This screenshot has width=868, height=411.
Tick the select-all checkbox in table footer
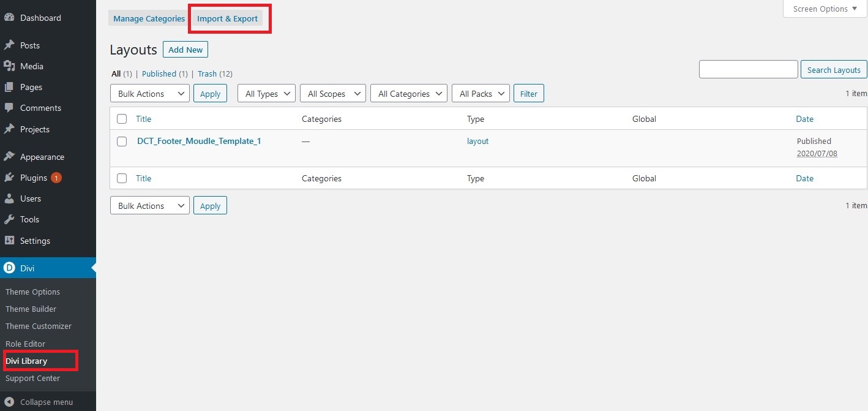click(122, 178)
